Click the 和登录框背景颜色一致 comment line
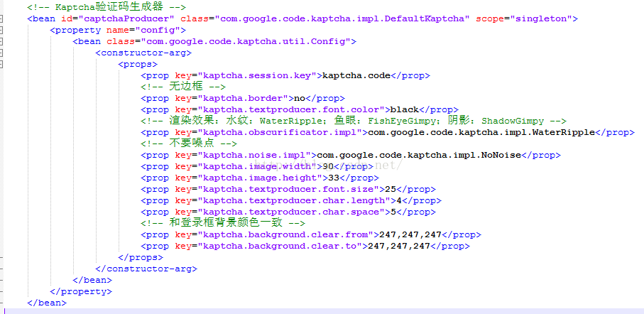644x314 pixels. [x=223, y=223]
